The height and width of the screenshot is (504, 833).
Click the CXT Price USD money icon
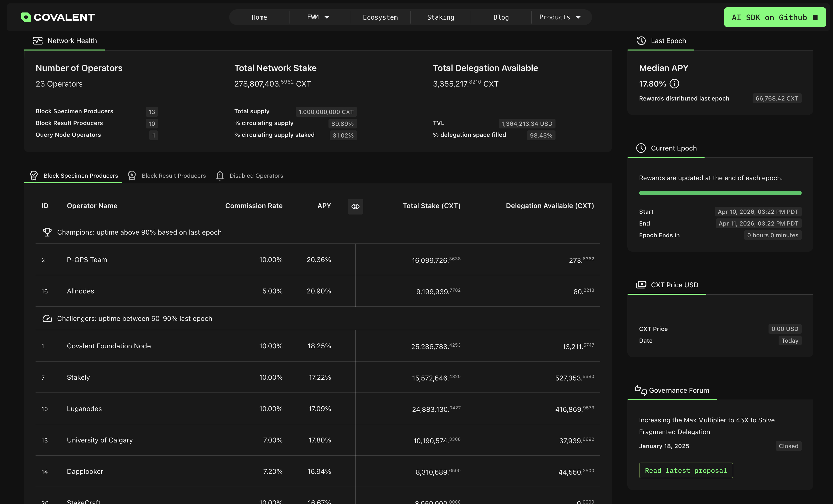pyautogui.click(x=641, y=285)
